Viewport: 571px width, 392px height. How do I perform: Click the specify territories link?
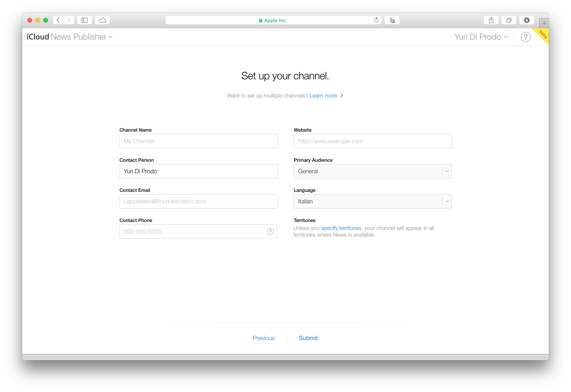[x=341, y=228]
